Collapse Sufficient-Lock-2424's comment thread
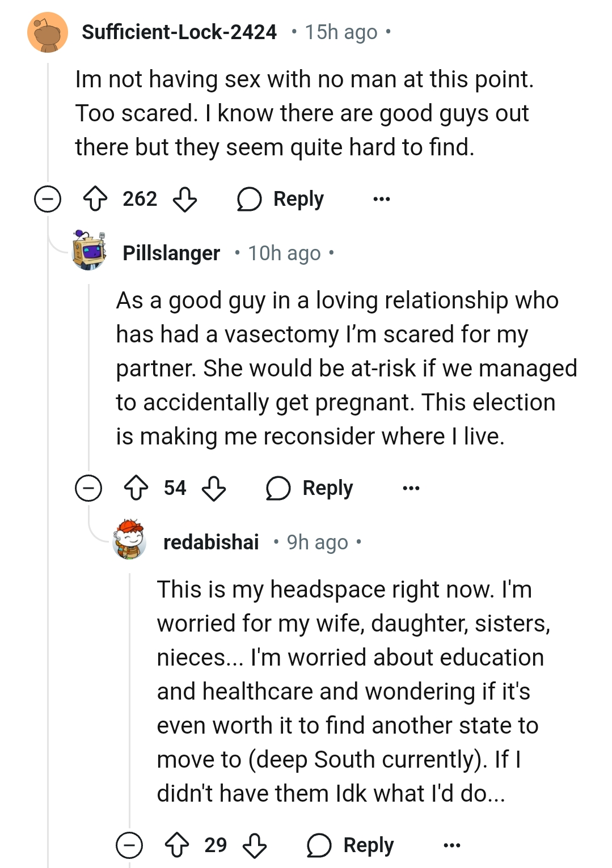This screenshot has height=868, width=612. pyautogui.click(x=48, y=199)
